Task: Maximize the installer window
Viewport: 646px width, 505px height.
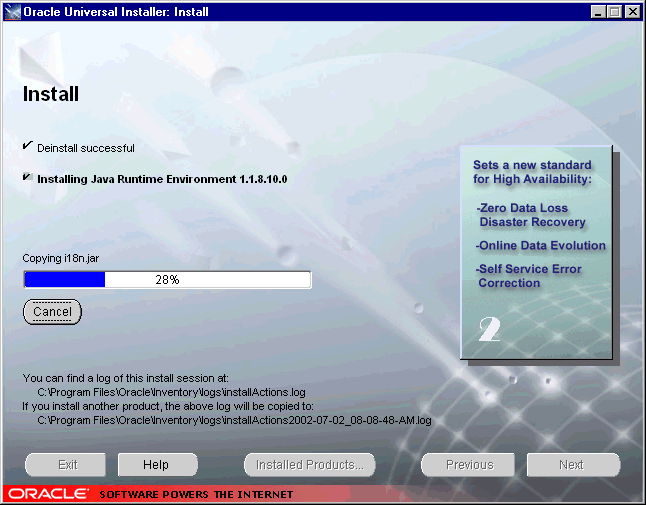Action: [615, 12]
